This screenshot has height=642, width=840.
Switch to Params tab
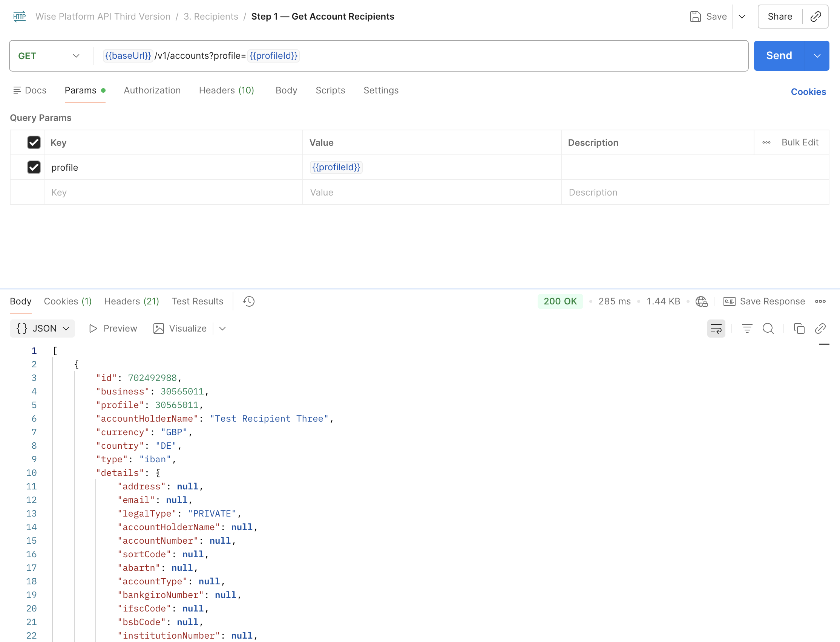click(x=85, y=90)
